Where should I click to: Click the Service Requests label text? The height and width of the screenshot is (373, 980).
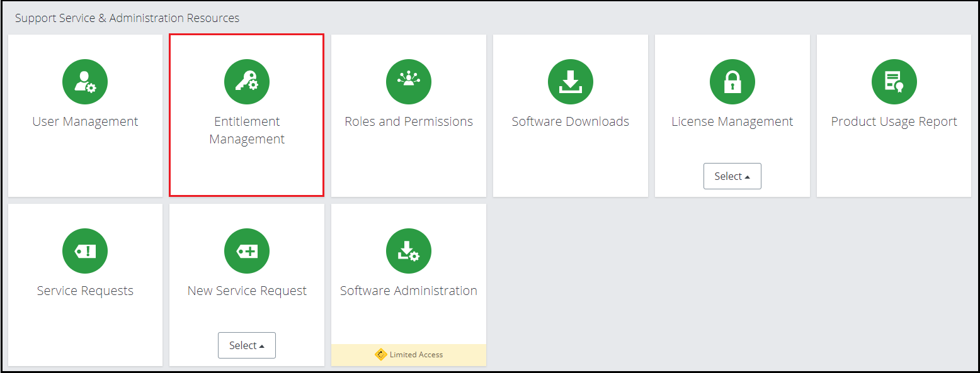85,291
